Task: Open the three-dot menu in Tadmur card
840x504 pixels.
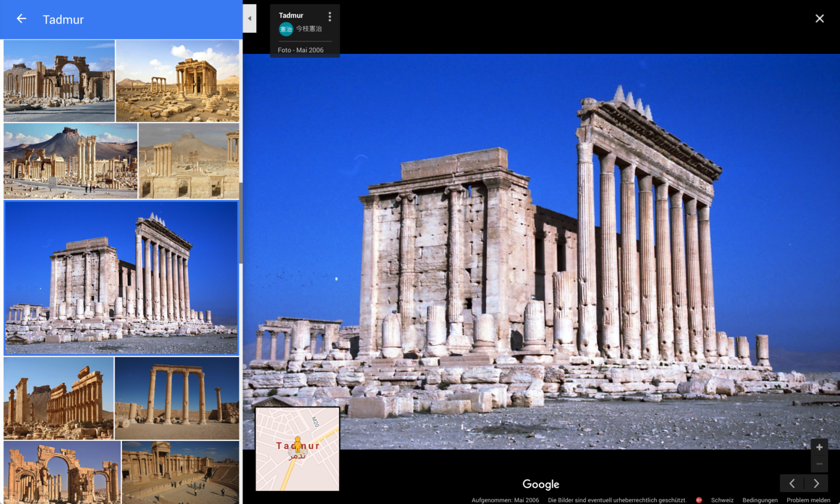Action: [329, 17]
